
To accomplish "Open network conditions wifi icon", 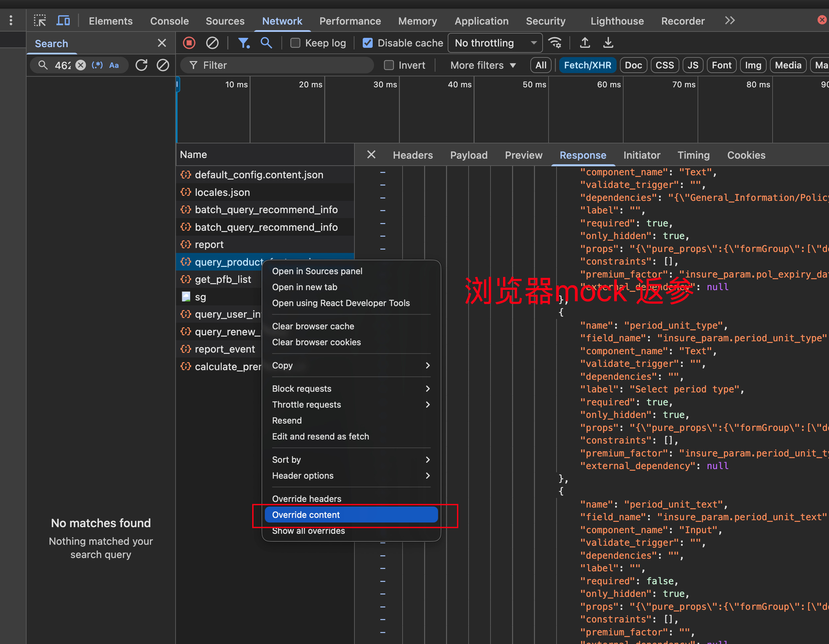I will click(555, 43).
